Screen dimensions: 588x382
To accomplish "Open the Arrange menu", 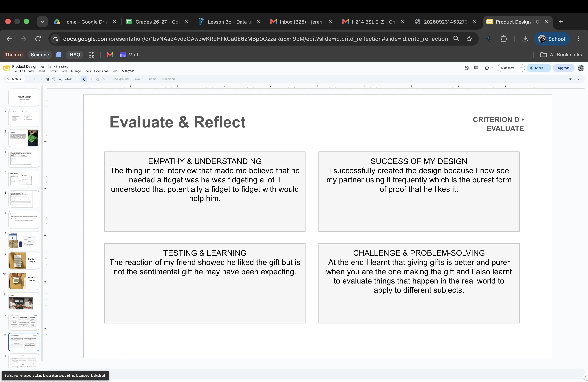I will coord(76,71).
